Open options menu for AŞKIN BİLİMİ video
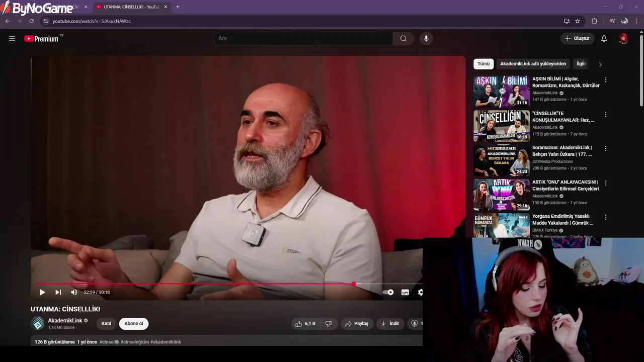The image size is (644, 362). click(606, 80)
